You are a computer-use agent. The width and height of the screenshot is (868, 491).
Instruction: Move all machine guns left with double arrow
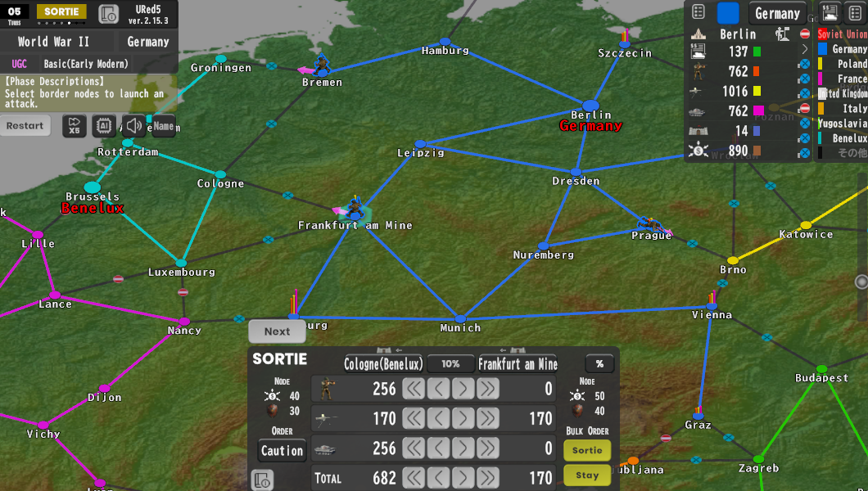tap(414, 418)
